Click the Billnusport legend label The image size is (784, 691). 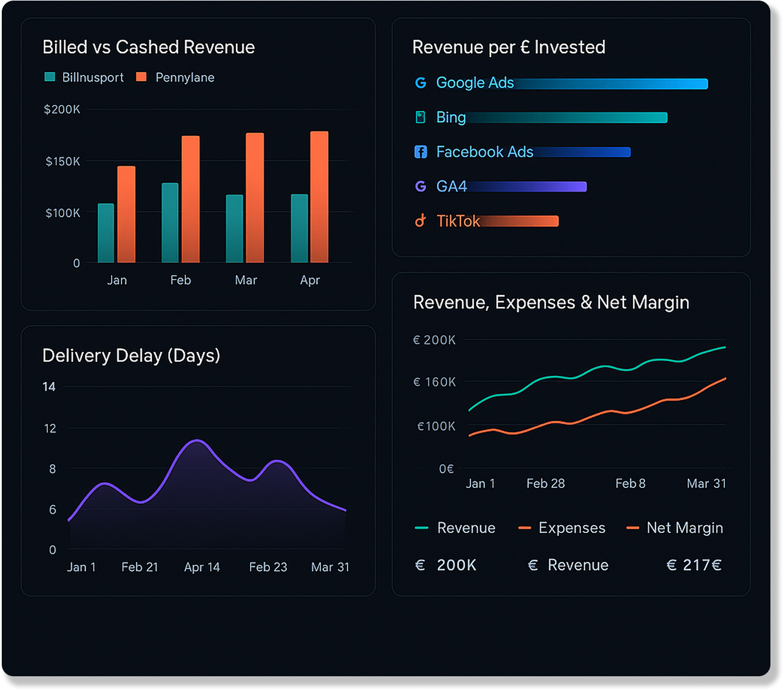pyautogui.click(x=93, y=77)
